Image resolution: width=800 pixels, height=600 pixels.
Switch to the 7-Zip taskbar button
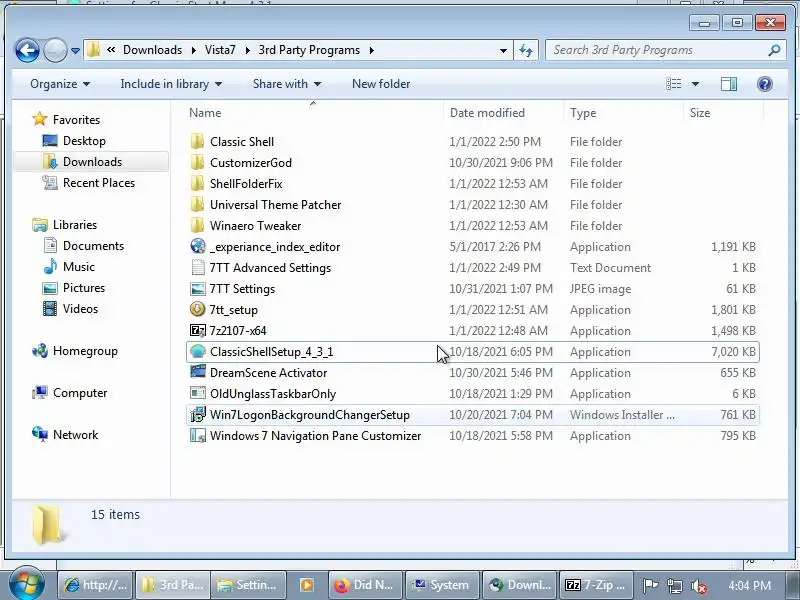click(x=596, y=585)
